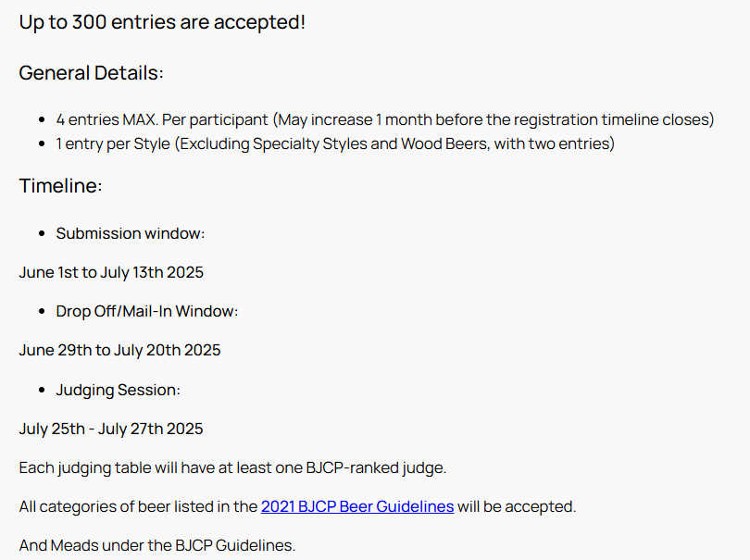
Task: Click the '2021 BJCP' portion of the link
Action: click(298, 506)
